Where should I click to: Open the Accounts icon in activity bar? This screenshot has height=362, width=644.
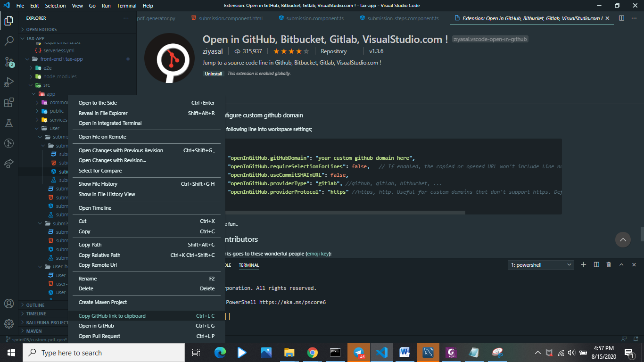[x=9, y=304]
